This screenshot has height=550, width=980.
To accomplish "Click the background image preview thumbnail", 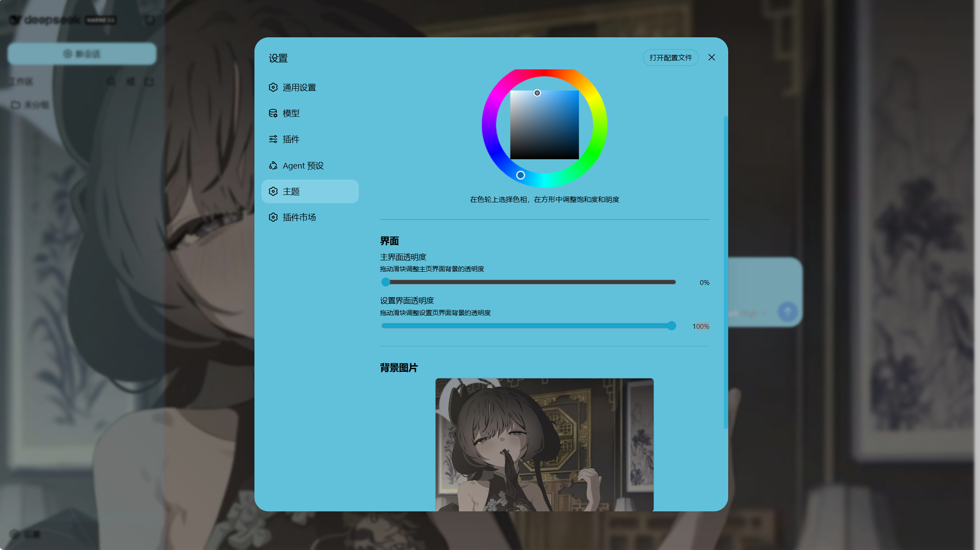I will [x=544, y=445].
